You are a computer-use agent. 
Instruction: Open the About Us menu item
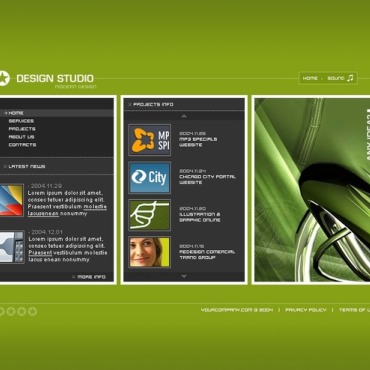[21, 137]
